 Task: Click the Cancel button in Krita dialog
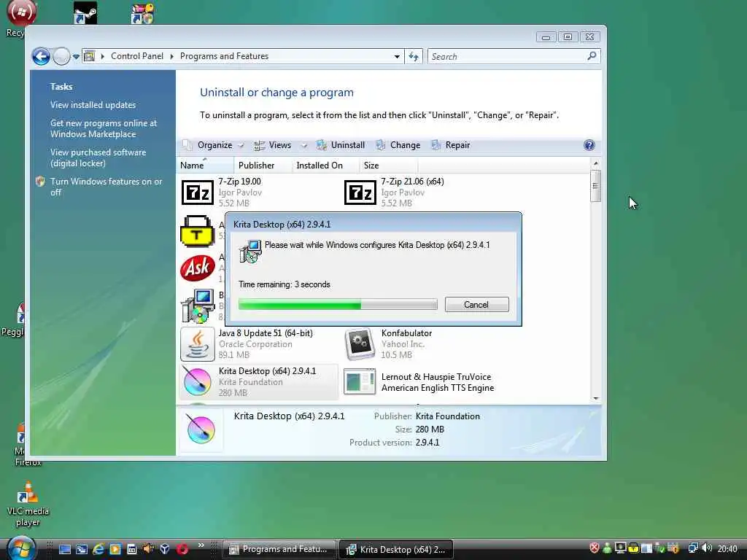pyautogui.click(x=477, y=305)
